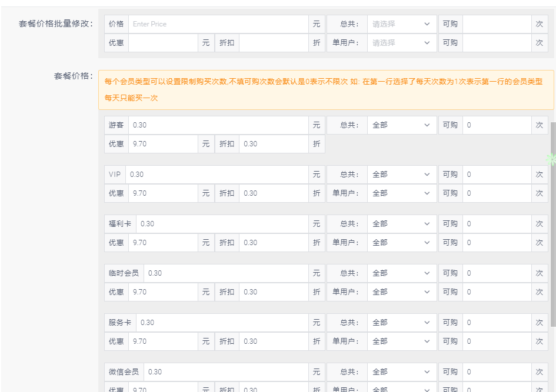Click 服务卡 折扣 field 0.30
The width and height of the screenshot is (556, 392).
pyautogui.click(x=274, y=341)
